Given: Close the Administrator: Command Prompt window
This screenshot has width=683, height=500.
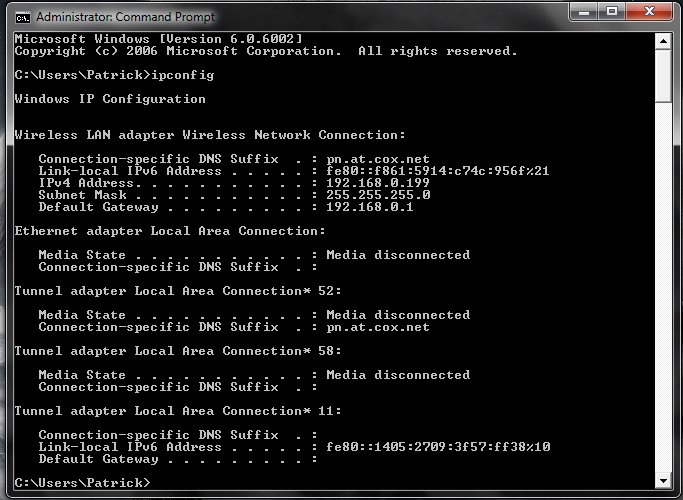Looking at the screenshot, I should point(649,12).
